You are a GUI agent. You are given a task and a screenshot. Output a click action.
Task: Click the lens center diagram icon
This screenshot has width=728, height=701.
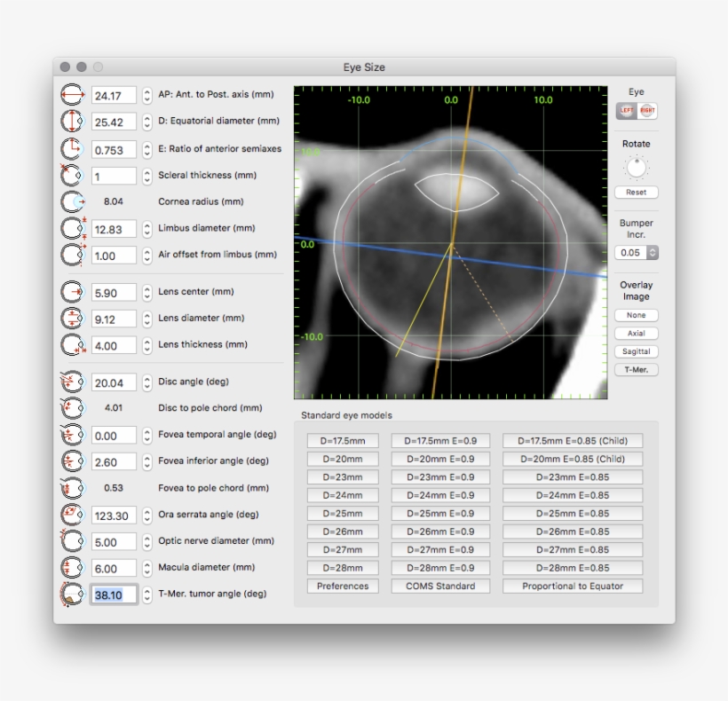point(71,293)
